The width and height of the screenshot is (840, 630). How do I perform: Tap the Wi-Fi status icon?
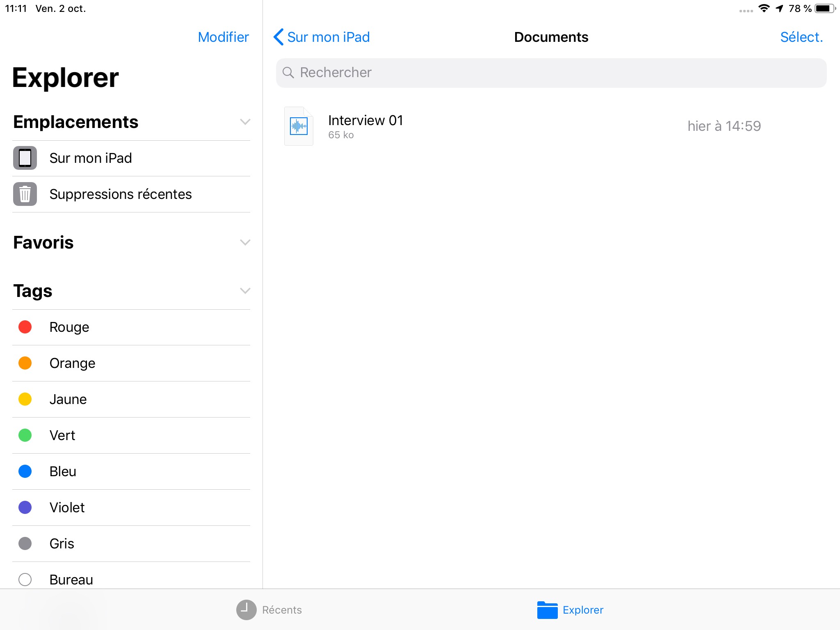[x=764, y=9]
